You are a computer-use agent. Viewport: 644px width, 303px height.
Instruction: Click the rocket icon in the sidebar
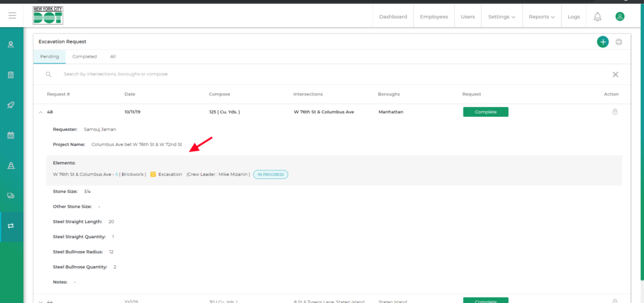pos(11,105)
